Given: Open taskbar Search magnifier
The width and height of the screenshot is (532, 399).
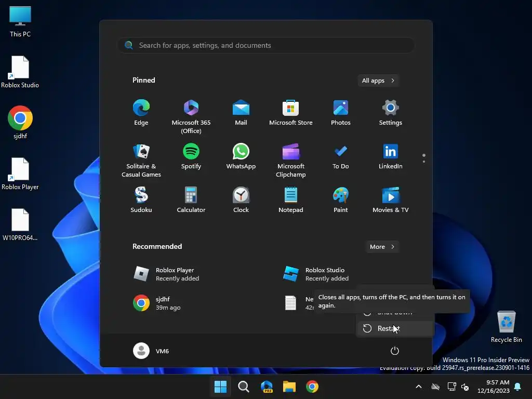Looking at the screenshot, I should pos(243,387).
